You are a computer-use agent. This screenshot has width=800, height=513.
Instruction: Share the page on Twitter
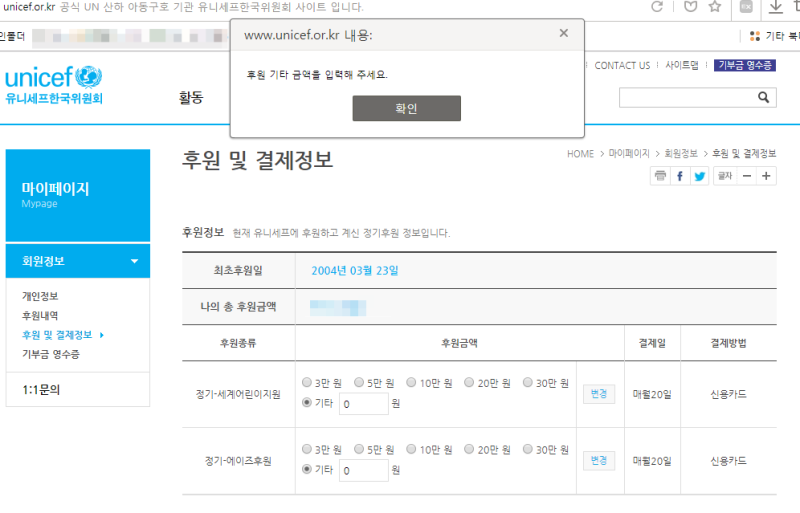[699, 176]
